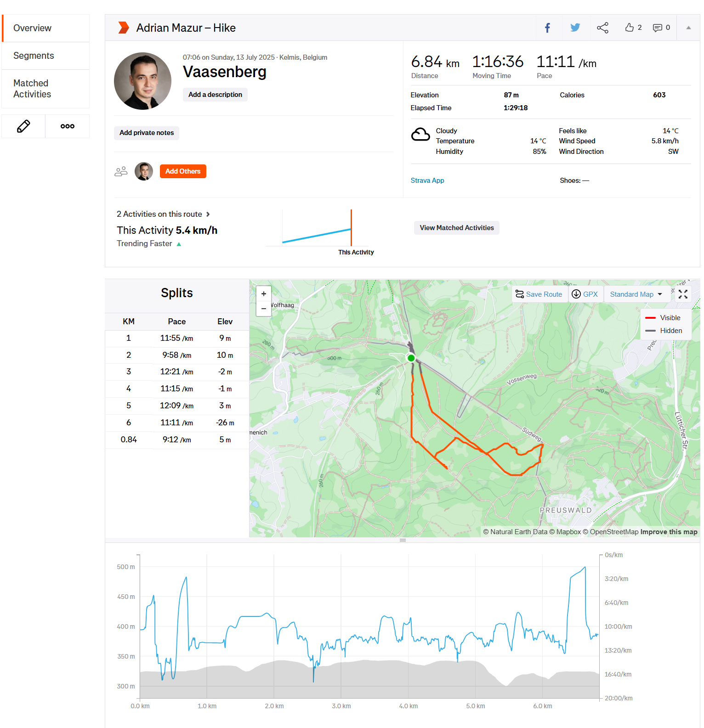Open comments via speech bubble icon
The height and width of the screenshot is (728, 704).
coord(658,28)
